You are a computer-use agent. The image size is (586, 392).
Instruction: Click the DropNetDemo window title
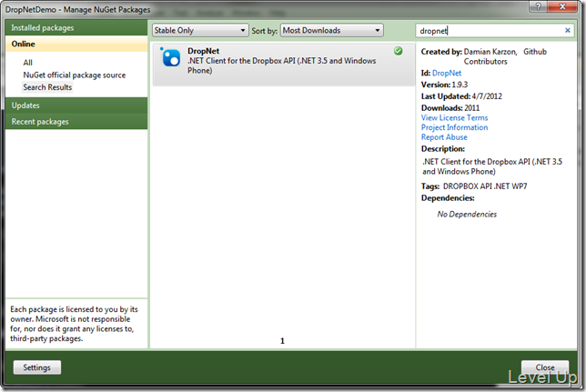pos(77,9)
